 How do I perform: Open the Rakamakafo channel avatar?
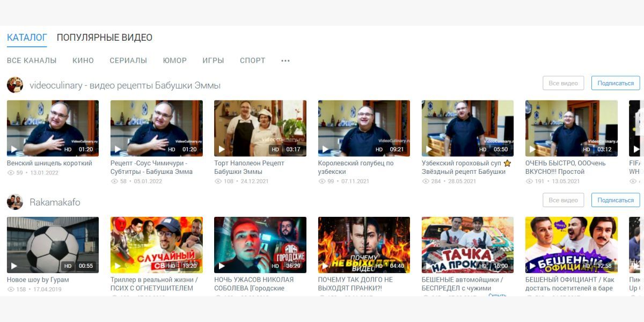(x=15, y=201)
